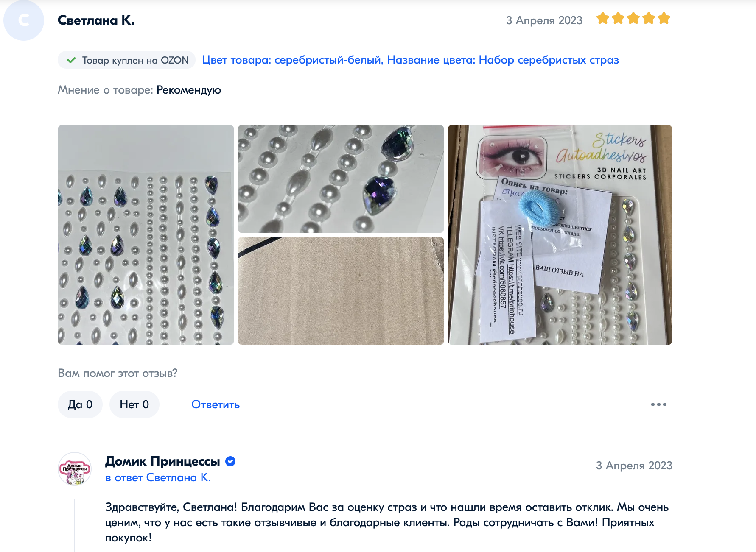The image size is (756, 552).
Task: Vote Нет on review helpfulness
Action: pyautogui.click(x=134, y=404)
